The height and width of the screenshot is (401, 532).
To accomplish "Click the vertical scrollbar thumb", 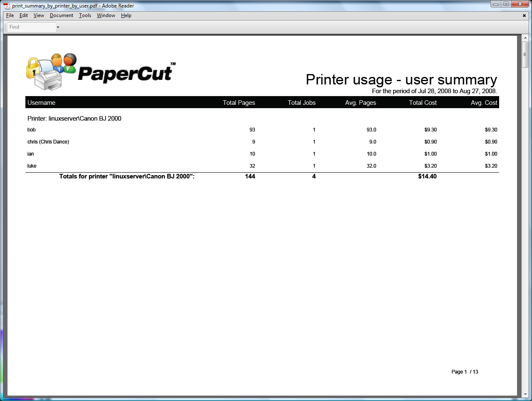I will [x=525, y=54].
